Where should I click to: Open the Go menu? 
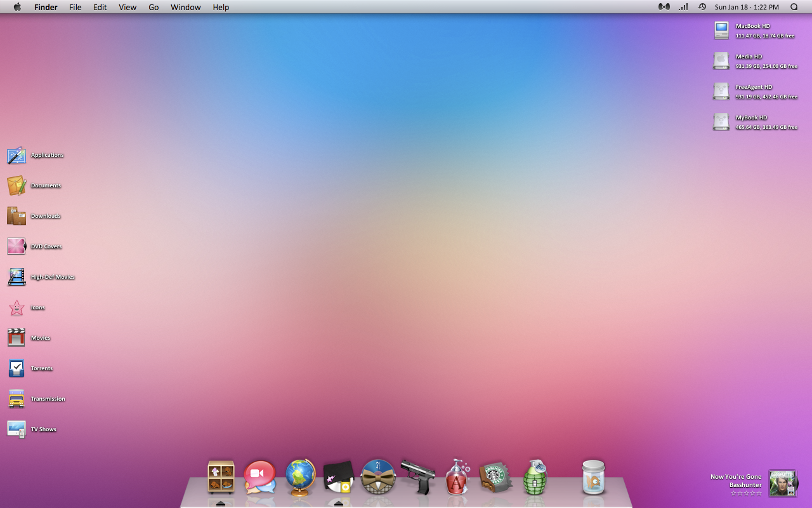[x=154, y=7]
